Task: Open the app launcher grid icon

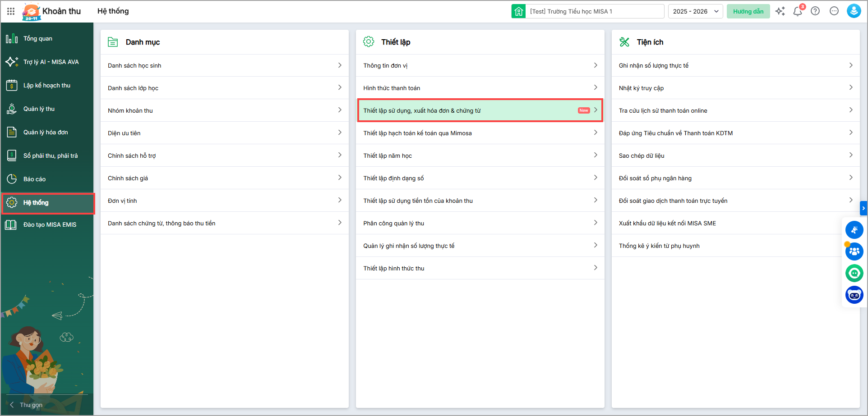Action: click(11, 11)
